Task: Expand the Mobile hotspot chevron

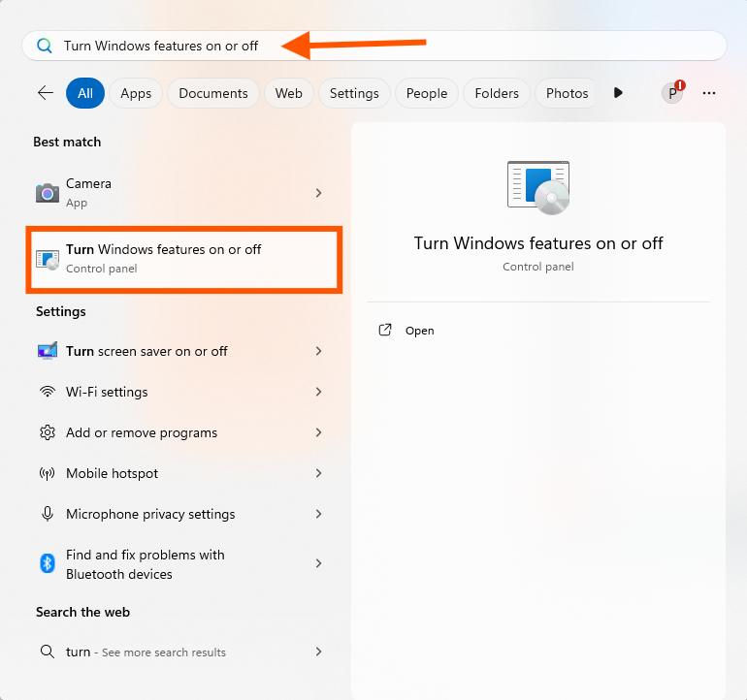Action: click(319, 473)
